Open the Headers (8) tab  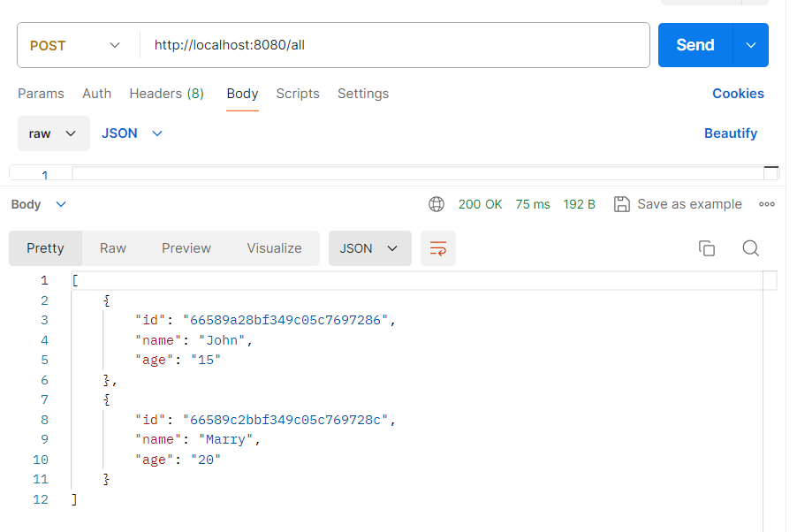166,94
